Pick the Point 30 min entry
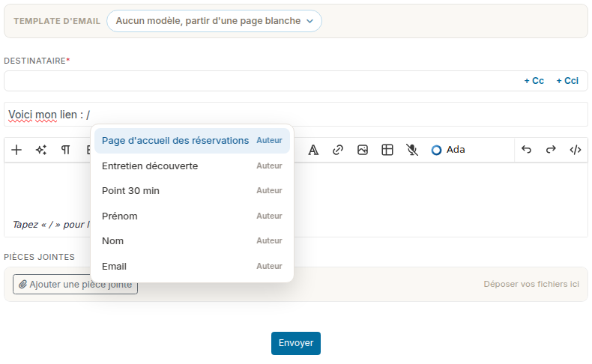This screenshot has height=364, width=592. pyautogui.click(x=192, y=190)
